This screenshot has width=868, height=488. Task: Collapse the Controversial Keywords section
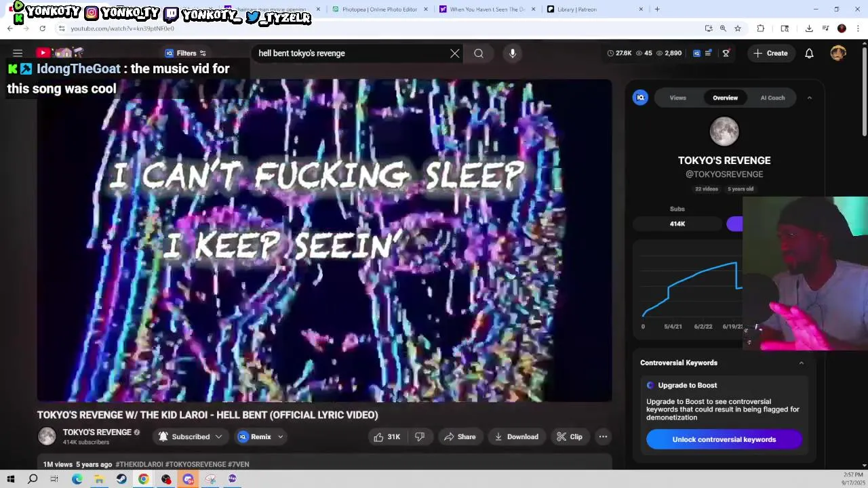(801, 363)
